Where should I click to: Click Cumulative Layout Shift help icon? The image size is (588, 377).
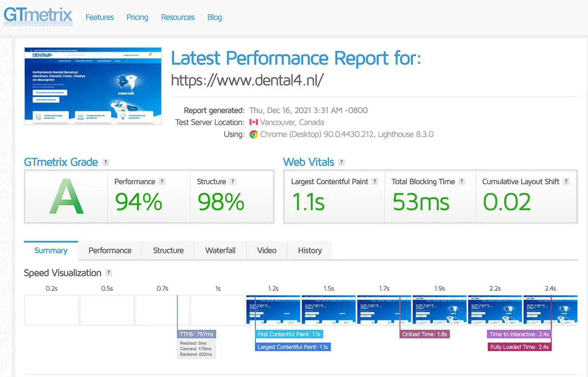[x=566, y=181]
